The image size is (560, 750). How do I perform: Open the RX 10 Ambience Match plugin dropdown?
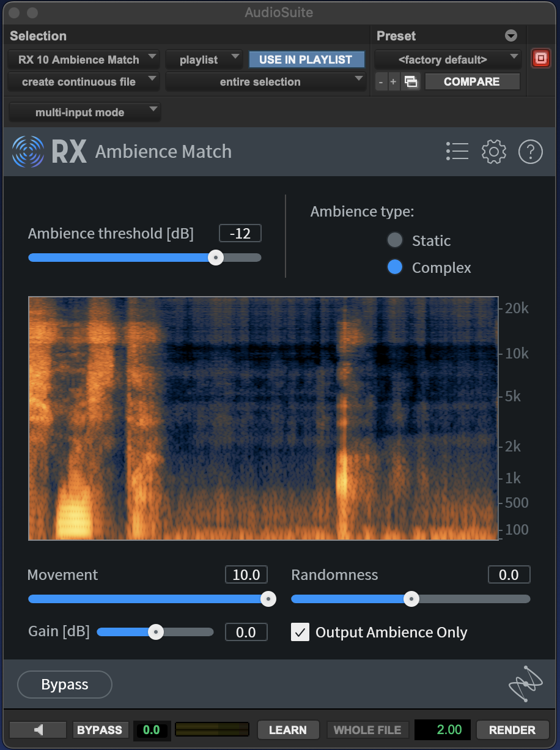click(84, 59)
